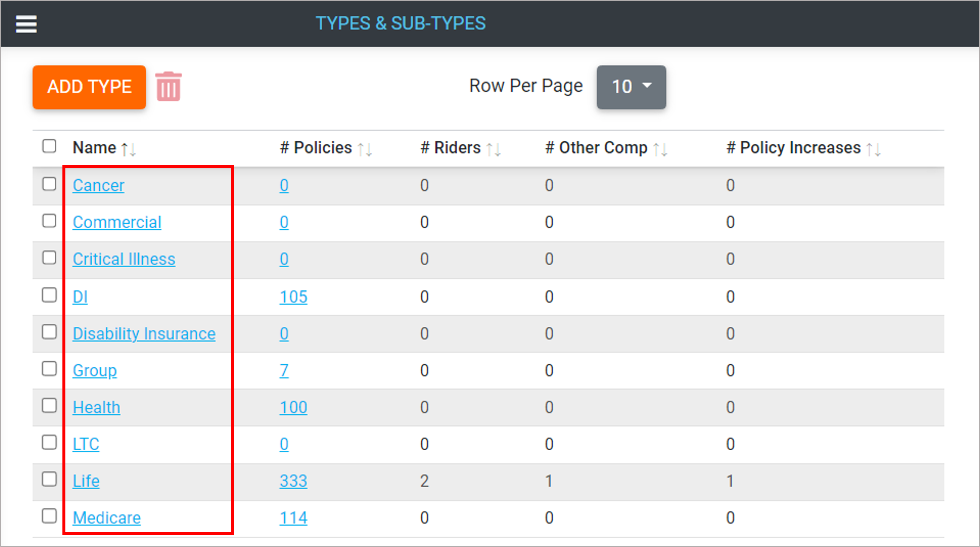Click the pink trash delete icon

[x=169, y=87]
